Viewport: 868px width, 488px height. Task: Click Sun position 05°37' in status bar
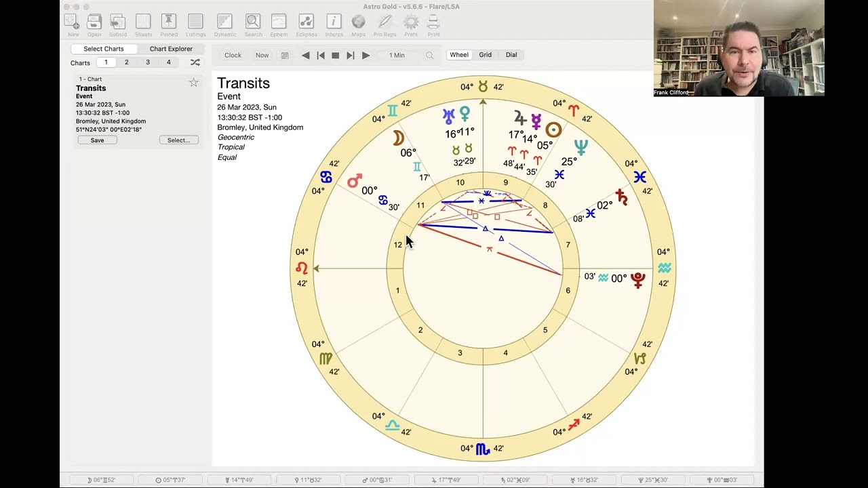[170, 480]
